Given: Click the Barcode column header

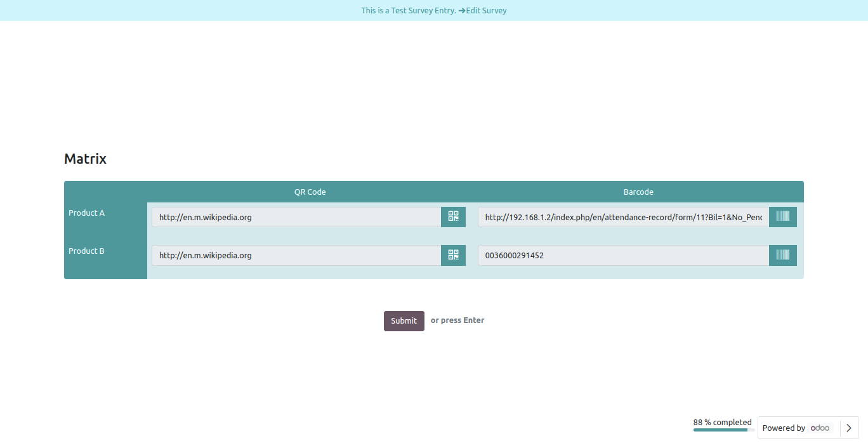Looking at the screenshot, I should [x=638, y=192].
